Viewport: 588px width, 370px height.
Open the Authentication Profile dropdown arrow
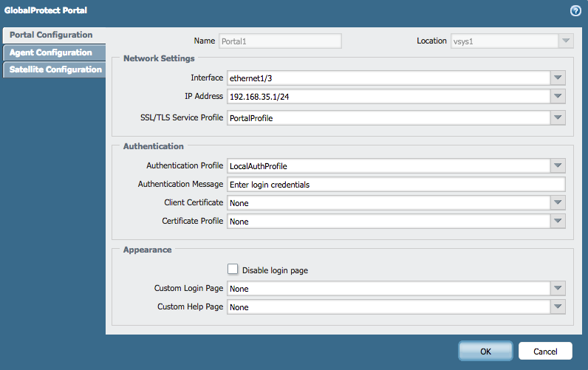pyautogui.click(x=558, y=166)
